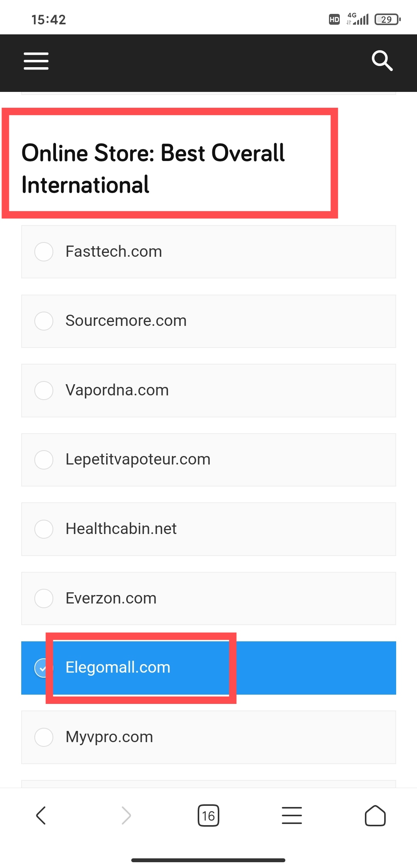Select the Myvpro.com radio button
The width and height of the screenshot is (417, 868).
44,737
